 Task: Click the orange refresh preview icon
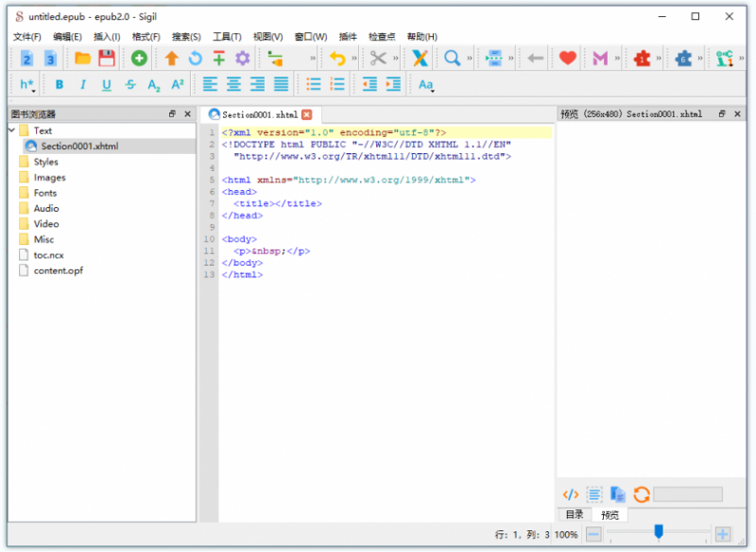[x=642, y=494]
